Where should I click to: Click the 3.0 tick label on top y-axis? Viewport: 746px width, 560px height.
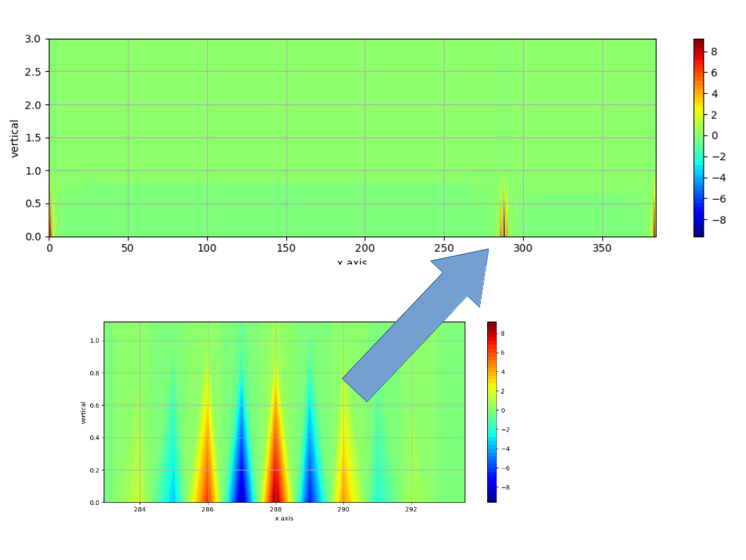(33, 39)
